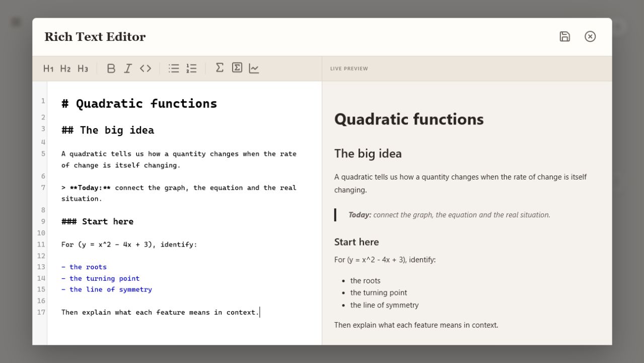
Task: Insert a bulleted list
Action: 174,69
